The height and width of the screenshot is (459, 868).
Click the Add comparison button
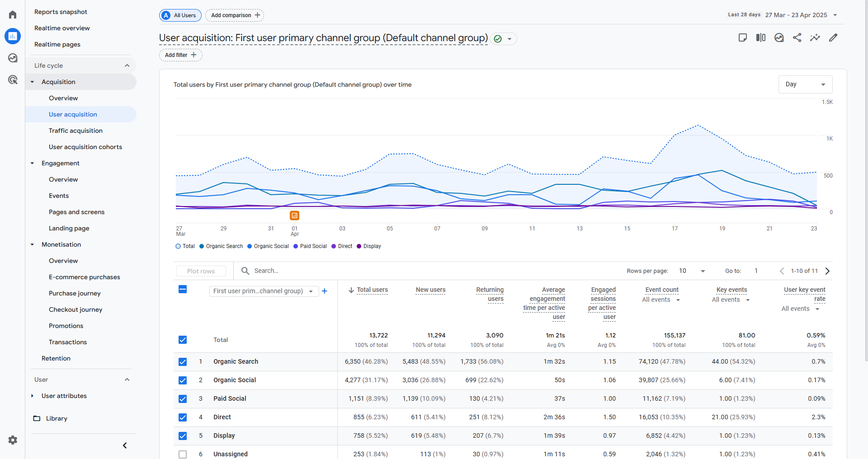point(235,15)
